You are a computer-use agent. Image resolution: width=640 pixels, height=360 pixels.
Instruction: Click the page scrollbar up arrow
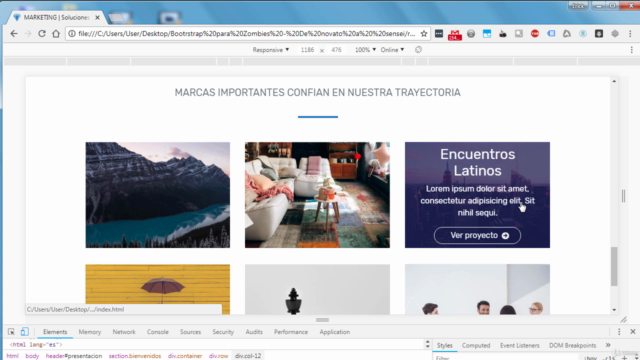click(614, 81)
